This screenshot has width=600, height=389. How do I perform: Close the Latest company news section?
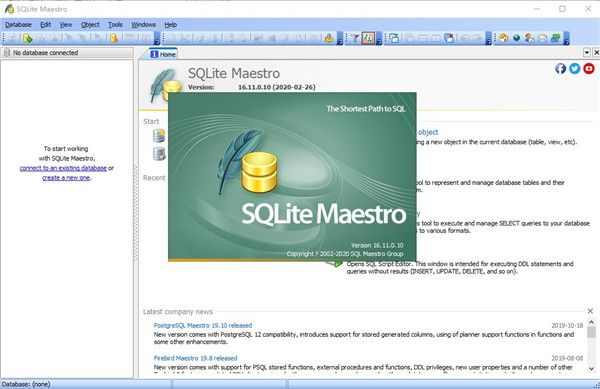590,311
